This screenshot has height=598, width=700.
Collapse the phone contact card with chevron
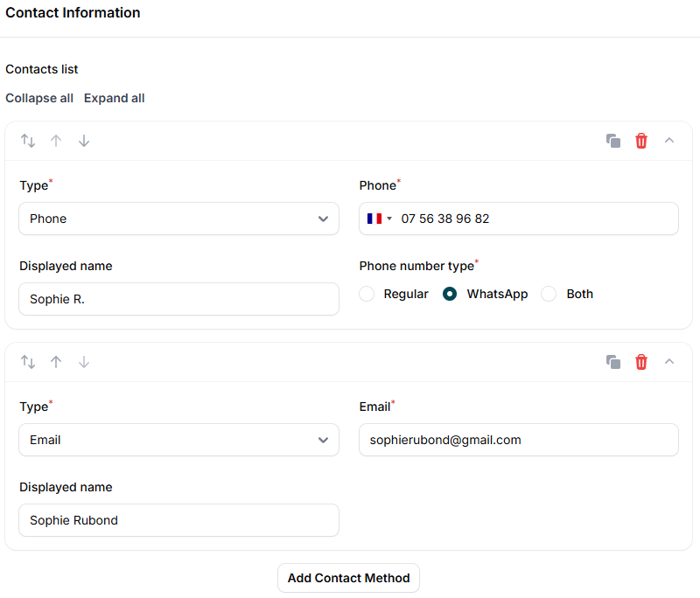pyautogui.click(x=669, y=141)
